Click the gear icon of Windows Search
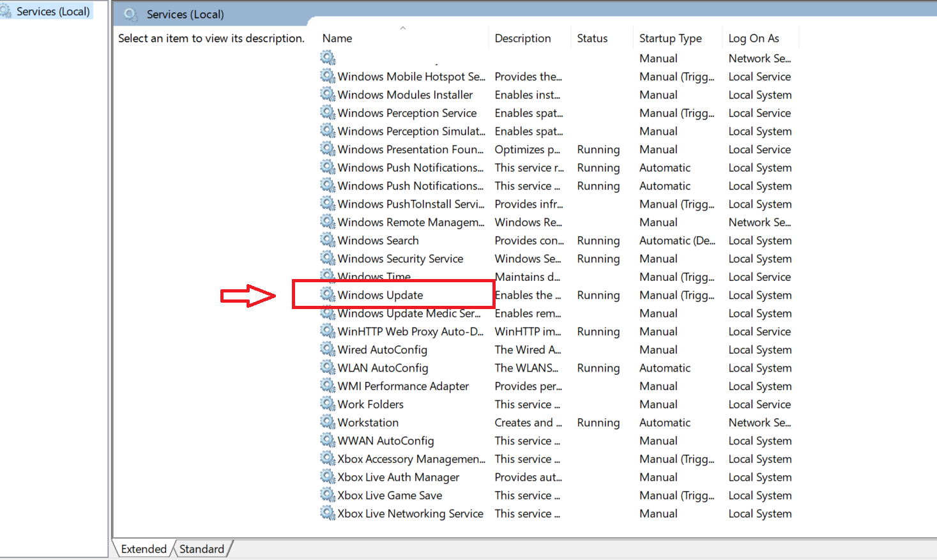 click(x=328, y=240)
